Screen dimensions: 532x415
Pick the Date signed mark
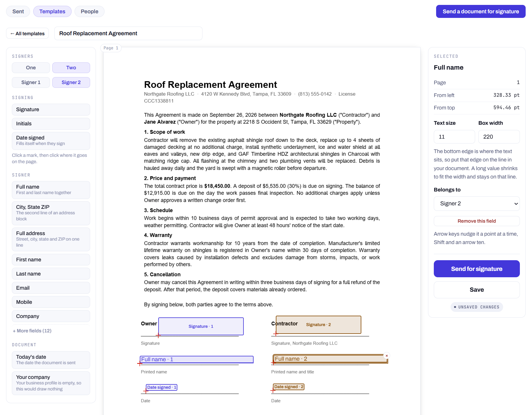(51, 141)
